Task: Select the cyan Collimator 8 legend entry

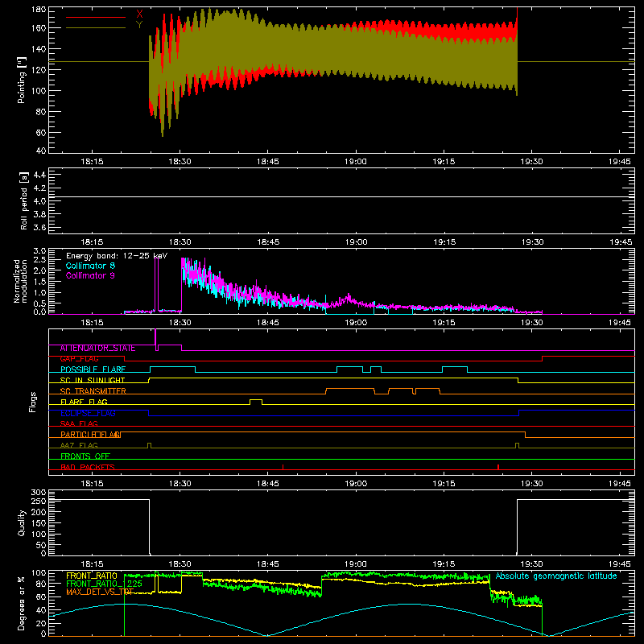Action: 90,266
